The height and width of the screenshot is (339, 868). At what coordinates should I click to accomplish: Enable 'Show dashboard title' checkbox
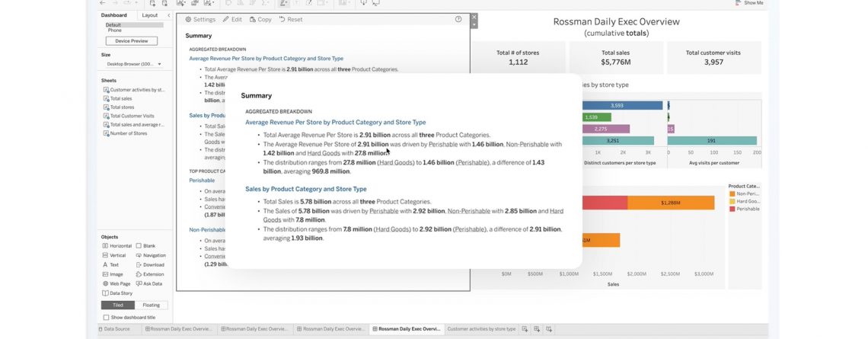(x=107, y=318)
